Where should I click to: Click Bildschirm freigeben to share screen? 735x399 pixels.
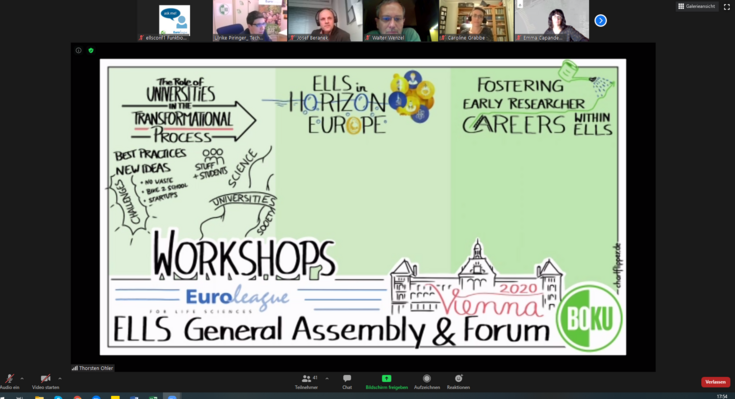[x=386, y=382]
